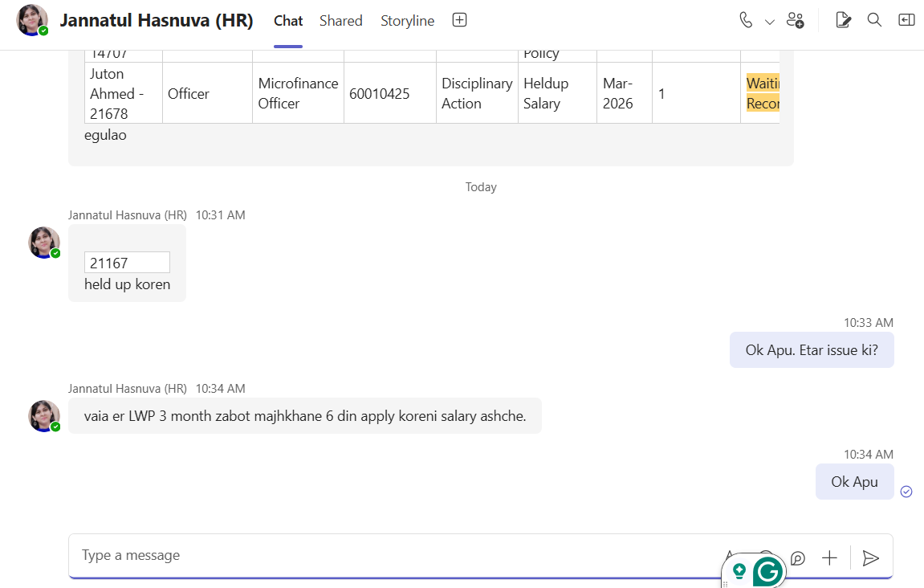Click the add a tab plus icon
Image resolution: width=924 pixels, height=588 pixels.
coord(459,21)
